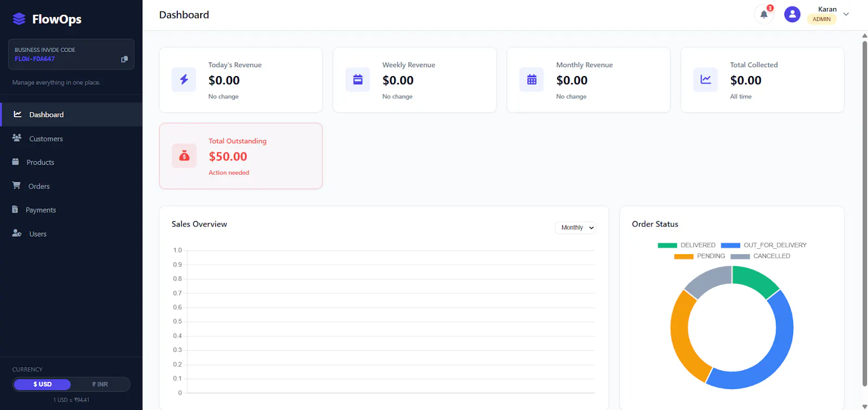Click the scrollbar up arrow

click(865, 35)
